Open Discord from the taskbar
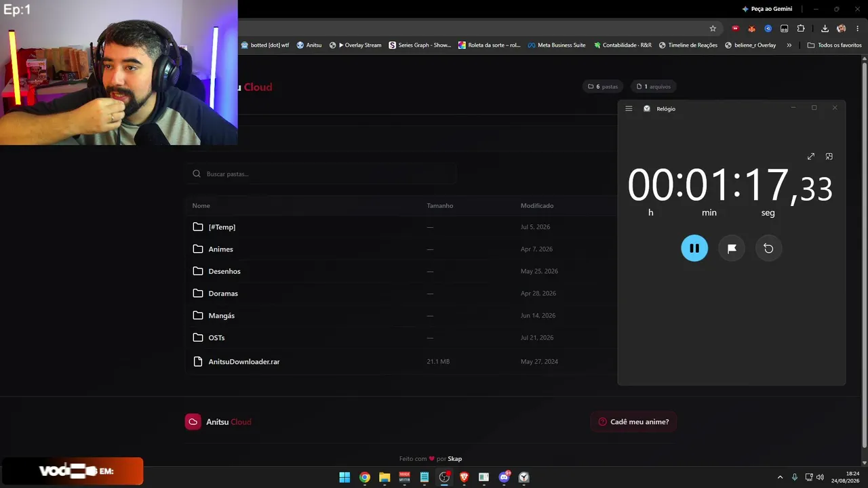Screen dimensions: 868x488 504,477
